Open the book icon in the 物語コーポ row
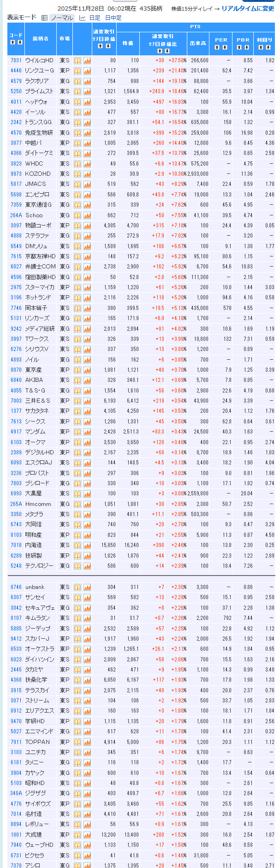Image resolution: width=280 pixels, height=868 pixels. tap(77, 226)
